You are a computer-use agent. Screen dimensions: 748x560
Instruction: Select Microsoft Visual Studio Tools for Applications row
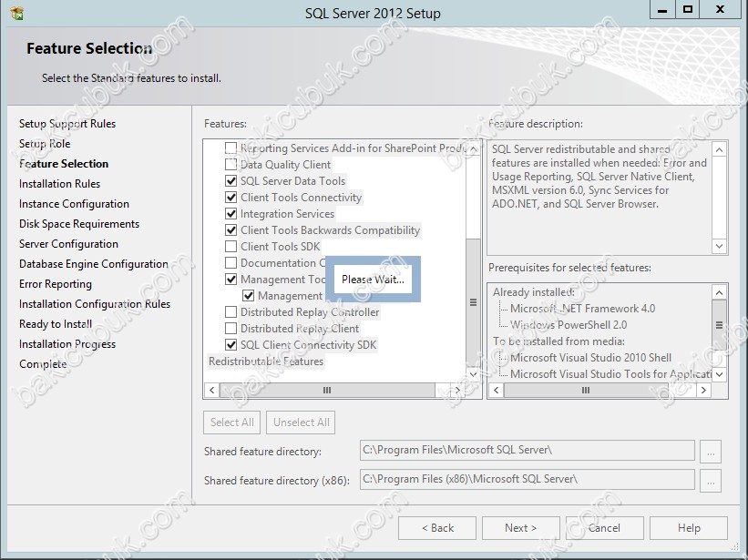[x=610, y=374]
